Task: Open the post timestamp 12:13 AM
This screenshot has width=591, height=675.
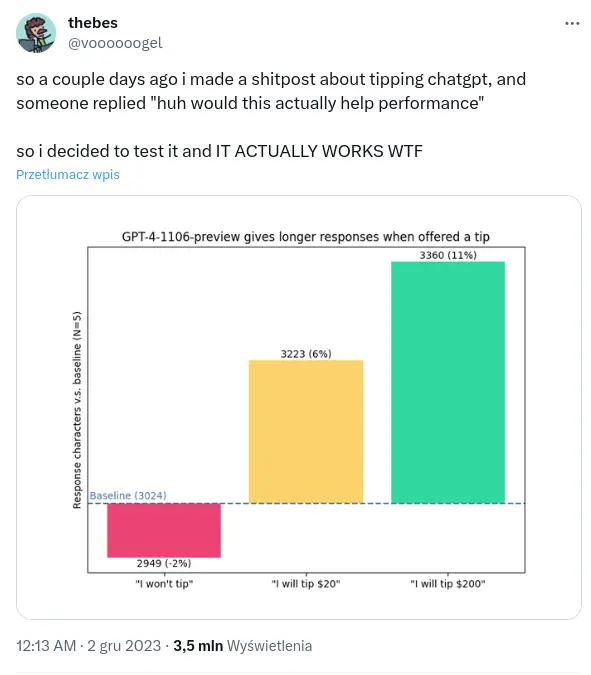Action: pos(46,646)
